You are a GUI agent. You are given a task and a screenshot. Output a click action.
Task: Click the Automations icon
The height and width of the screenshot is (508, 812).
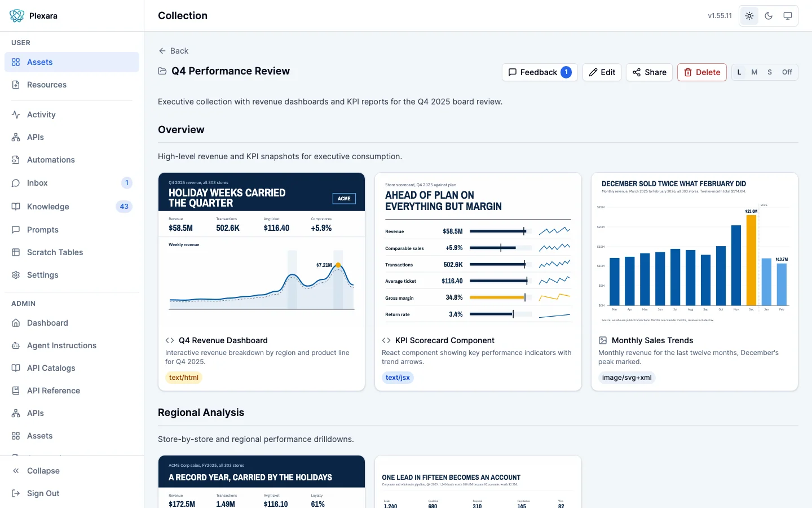coord(16,160)
